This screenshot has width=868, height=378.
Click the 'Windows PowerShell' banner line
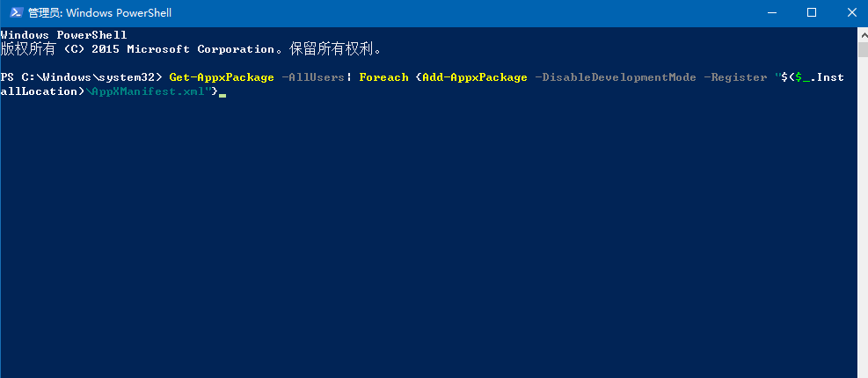[63, 35]
